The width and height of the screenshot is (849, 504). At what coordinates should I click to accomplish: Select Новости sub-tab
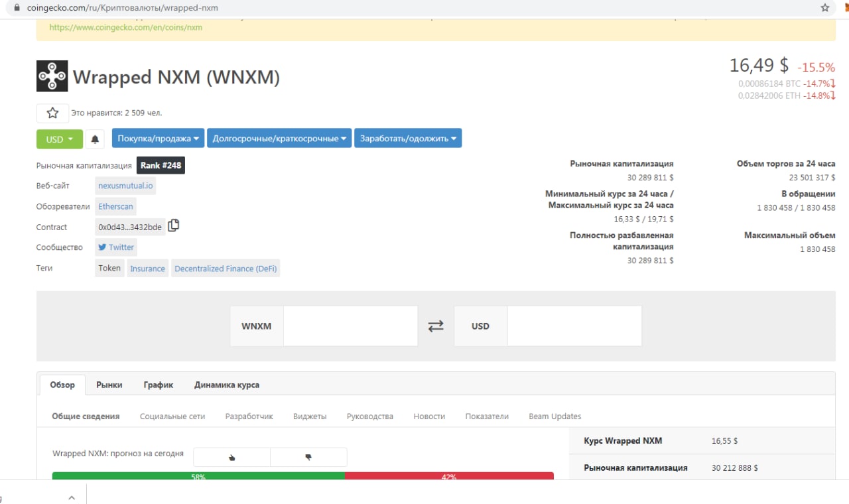pyautogui.click(x=429, y=416)
